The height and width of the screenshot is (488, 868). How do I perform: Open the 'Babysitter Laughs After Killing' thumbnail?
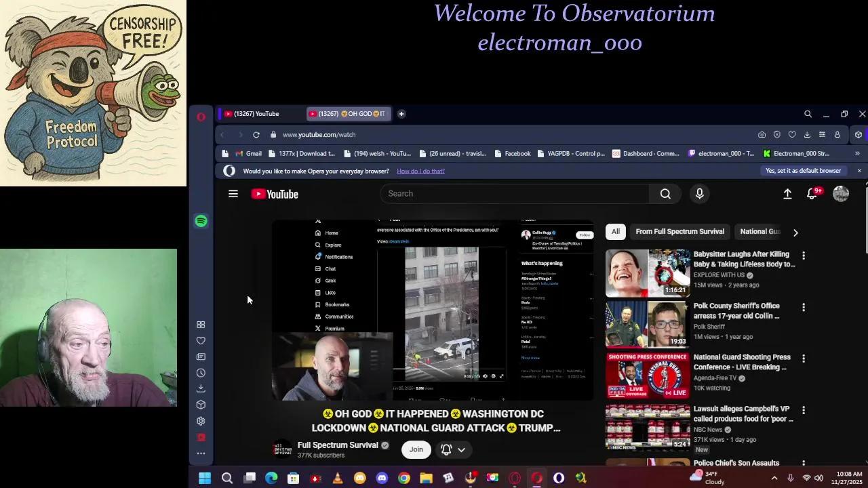[648, 273]
